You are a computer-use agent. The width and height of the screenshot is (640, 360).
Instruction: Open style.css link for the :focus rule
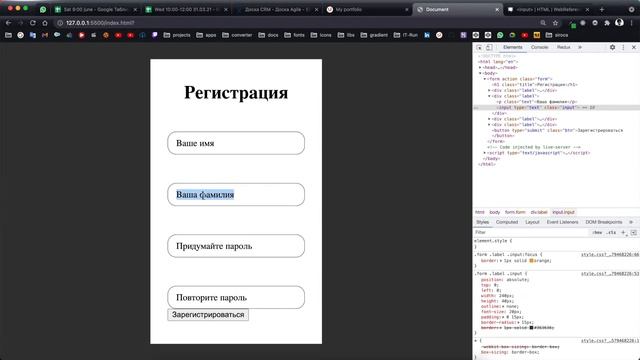point(610,254)
